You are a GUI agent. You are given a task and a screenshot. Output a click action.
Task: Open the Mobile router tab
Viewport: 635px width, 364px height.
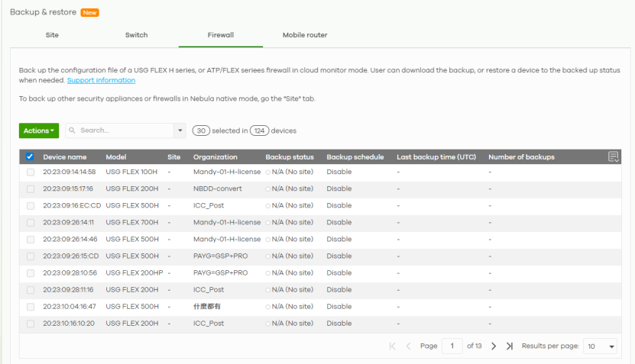click(305, 35)
